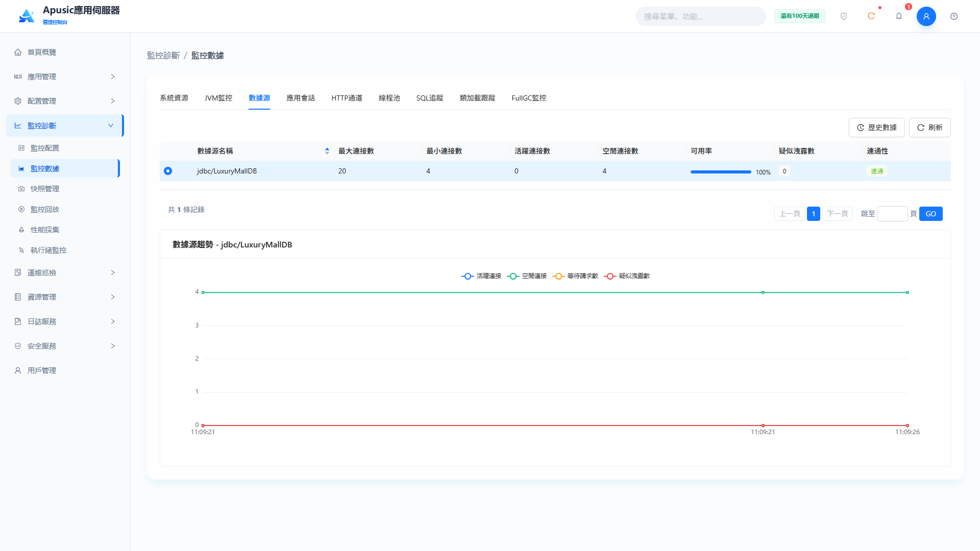Expand 日誌服務 menu
The width and height of the screenshot is (980, 551).
click(65, 321)
